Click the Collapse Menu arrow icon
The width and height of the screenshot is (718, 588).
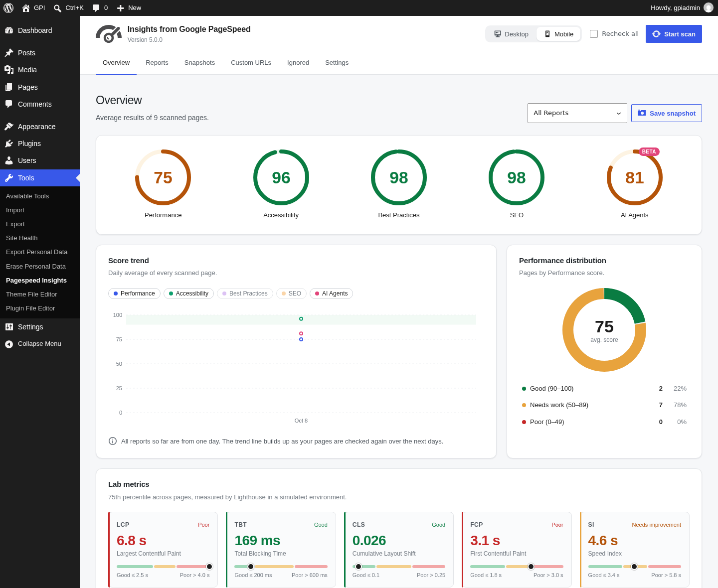click(9, 344)
